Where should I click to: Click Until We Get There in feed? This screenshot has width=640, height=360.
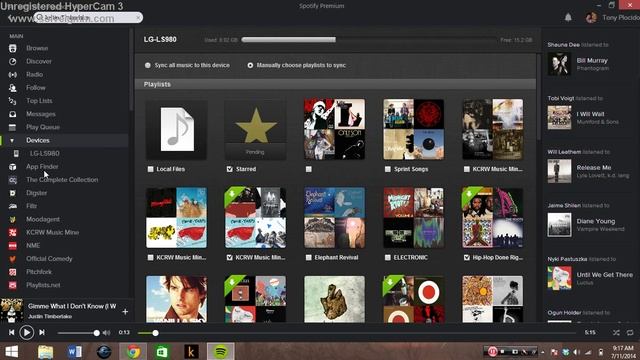tap(604, 275)
